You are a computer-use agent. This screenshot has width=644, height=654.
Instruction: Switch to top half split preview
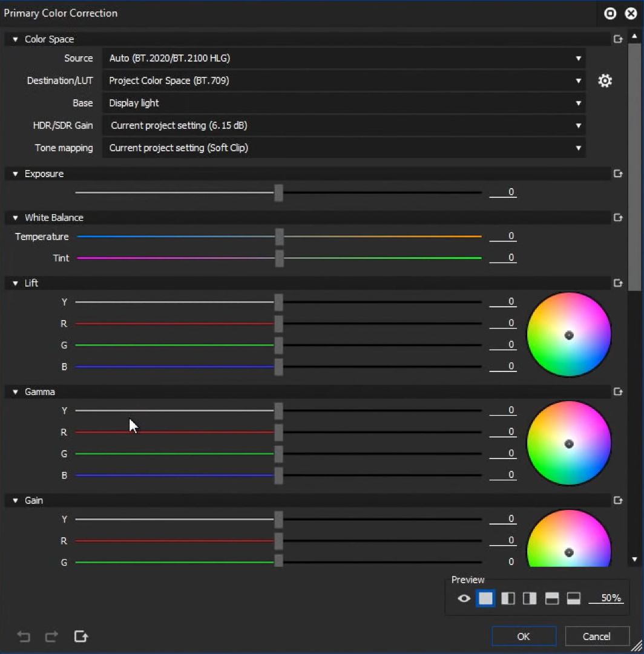pyautogui.click(x=551, y=598)
